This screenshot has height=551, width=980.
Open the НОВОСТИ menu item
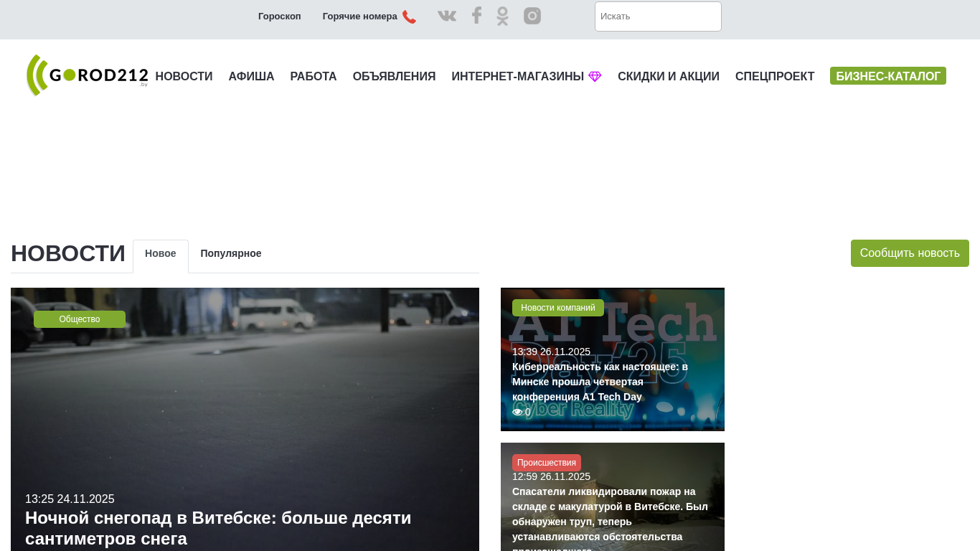[x=184, y=77]
